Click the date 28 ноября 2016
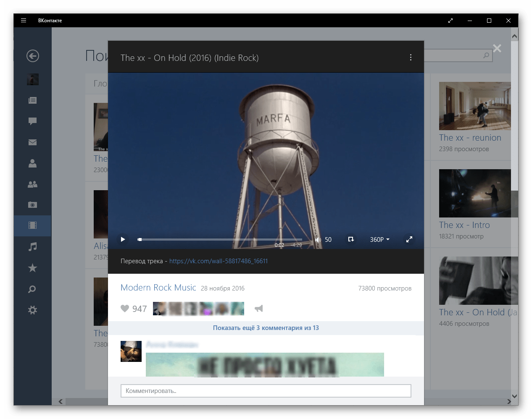 (223, 288)
